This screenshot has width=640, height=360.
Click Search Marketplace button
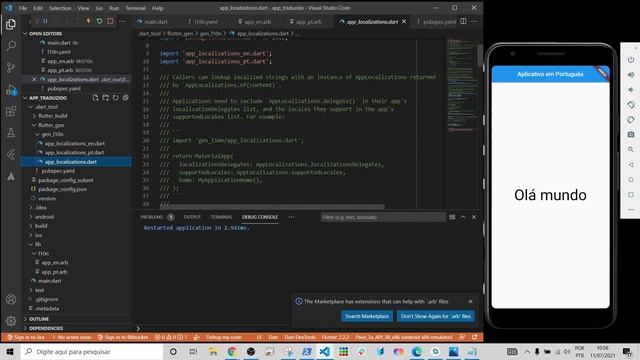click(367, 316)
